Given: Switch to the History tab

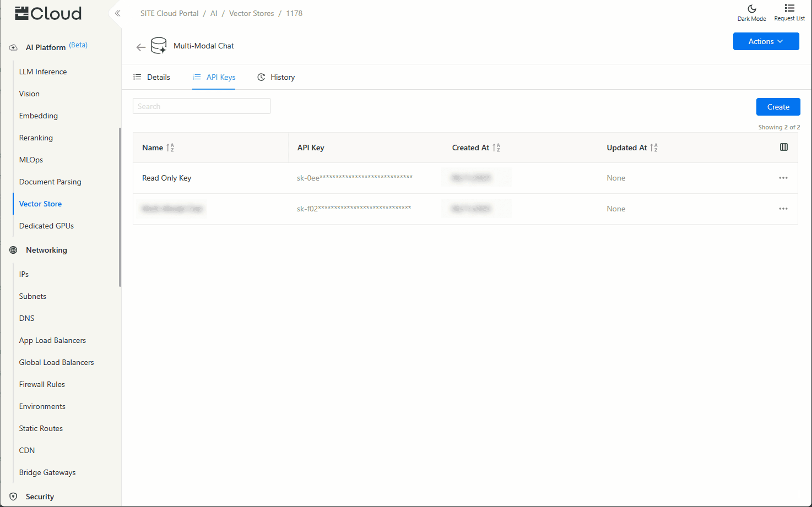Looking at the screenshot, I should tap(276, 77).
